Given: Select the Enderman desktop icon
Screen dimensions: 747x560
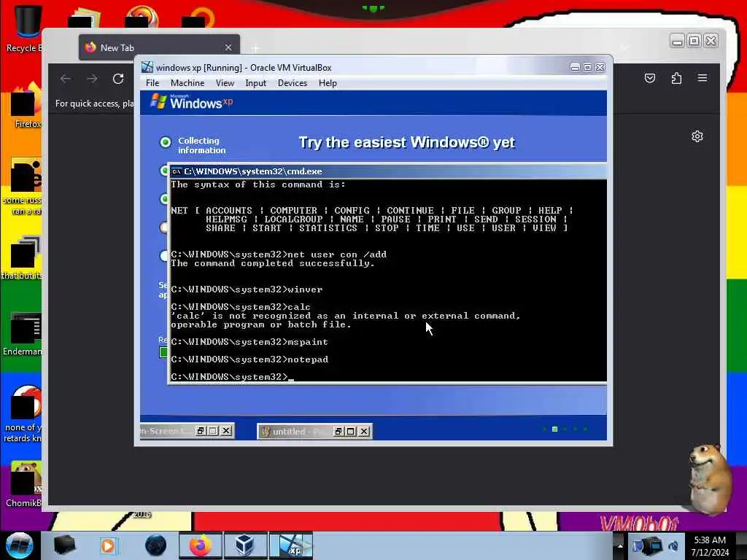Looking at the screenshot, I should coord(23,335).
